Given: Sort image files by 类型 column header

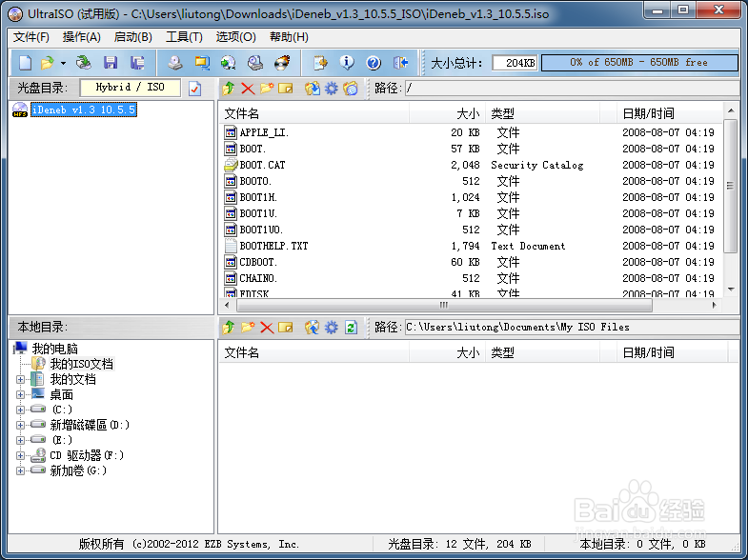Looking at the screenshot, I should pos(542,113).
